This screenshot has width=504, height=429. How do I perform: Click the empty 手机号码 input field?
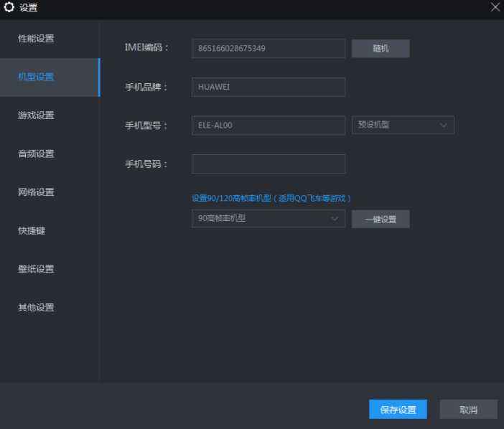coord(268,164)
